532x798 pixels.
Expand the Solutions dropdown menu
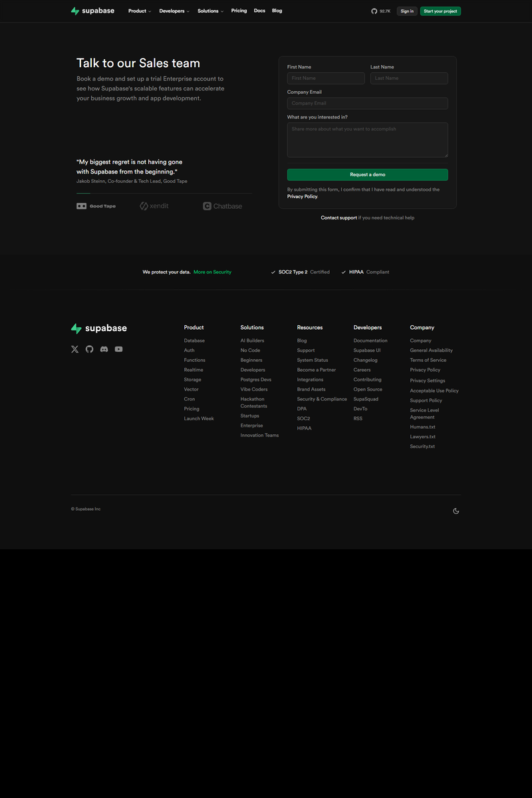coord(210,11)
